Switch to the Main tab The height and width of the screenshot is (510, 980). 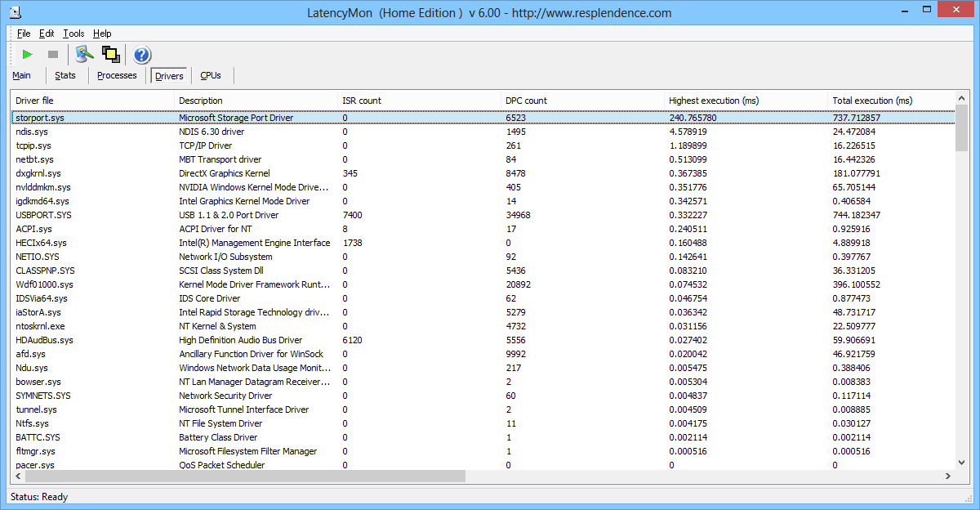tap(22, 75)
